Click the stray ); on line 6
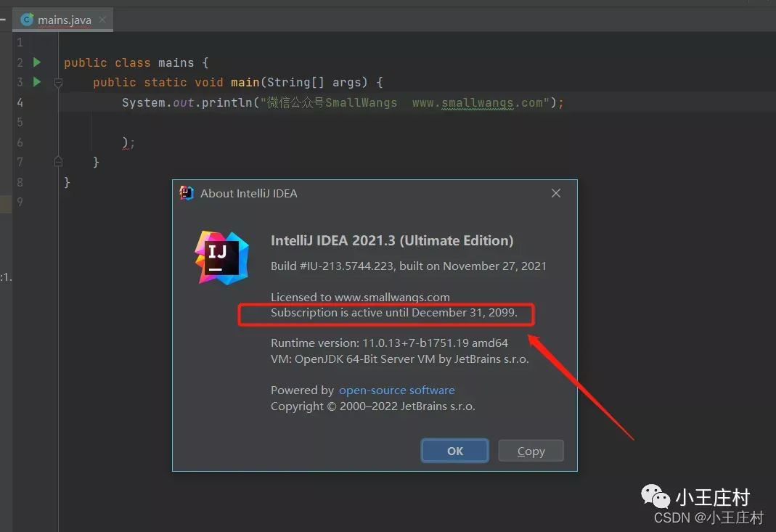This screenshot has width=776, height=532. tap(128, 142)
